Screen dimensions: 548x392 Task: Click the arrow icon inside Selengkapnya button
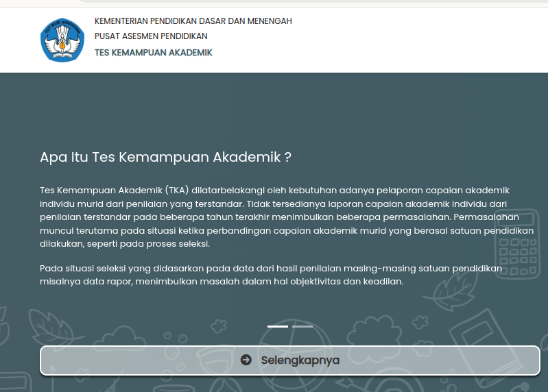(246, 360)
